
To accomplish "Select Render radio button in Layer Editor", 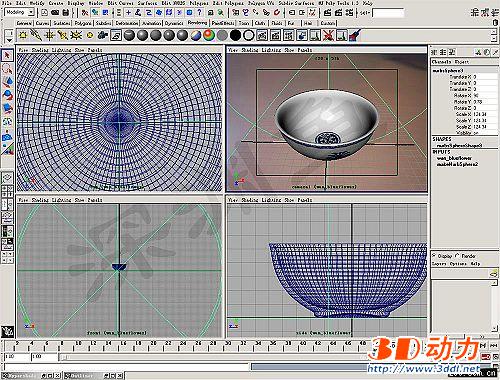I will click(457, 256).
